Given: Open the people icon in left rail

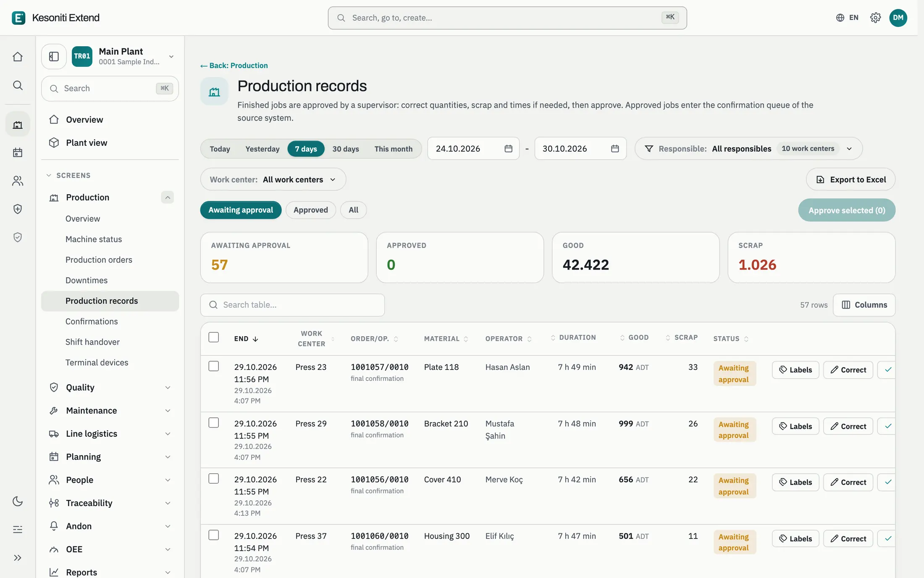Looking at the screenshot, I should click(18, 181).
